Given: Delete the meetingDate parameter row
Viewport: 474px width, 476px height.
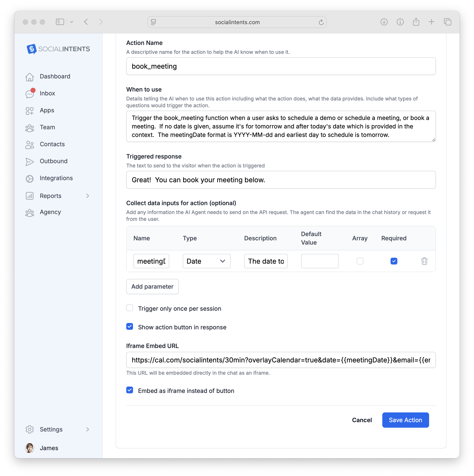Looking at the screenshot, I should click(424, 261).
